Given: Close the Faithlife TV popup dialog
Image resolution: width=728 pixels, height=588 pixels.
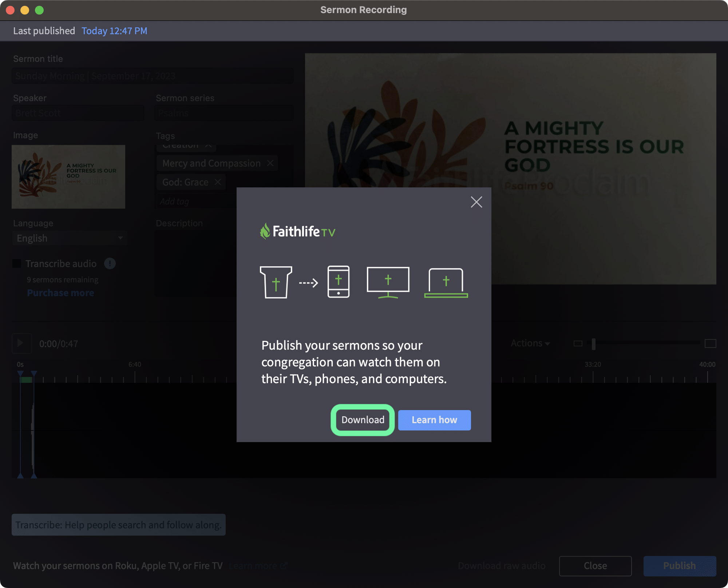Looking at the screenshot, I should [x=476, y=202].
